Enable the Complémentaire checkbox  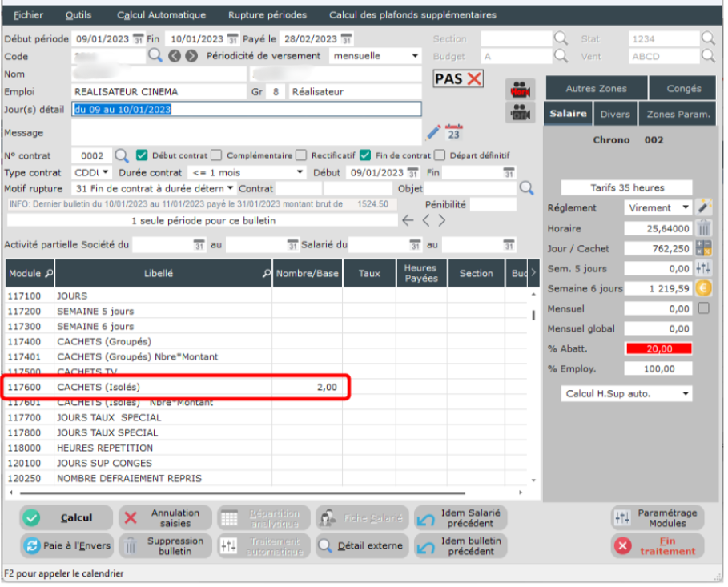pos(216,155)
